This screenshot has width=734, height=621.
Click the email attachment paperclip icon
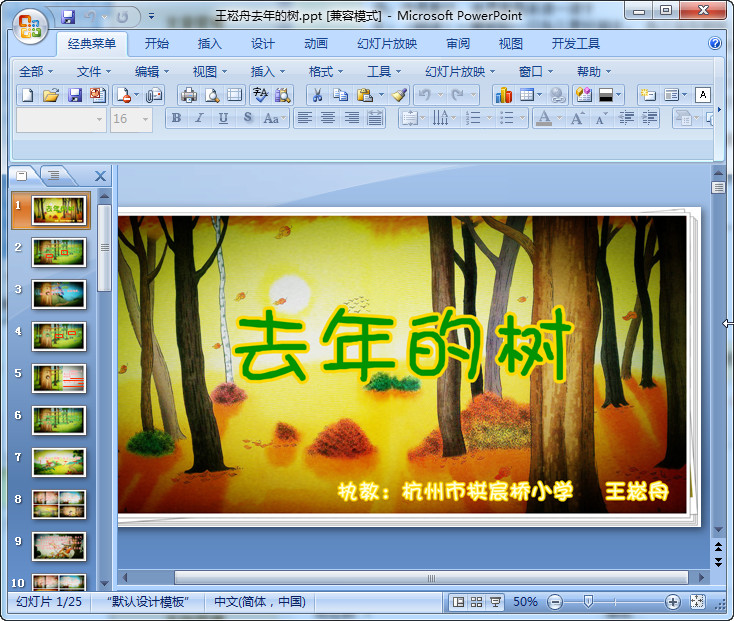(x=154, y=95)
